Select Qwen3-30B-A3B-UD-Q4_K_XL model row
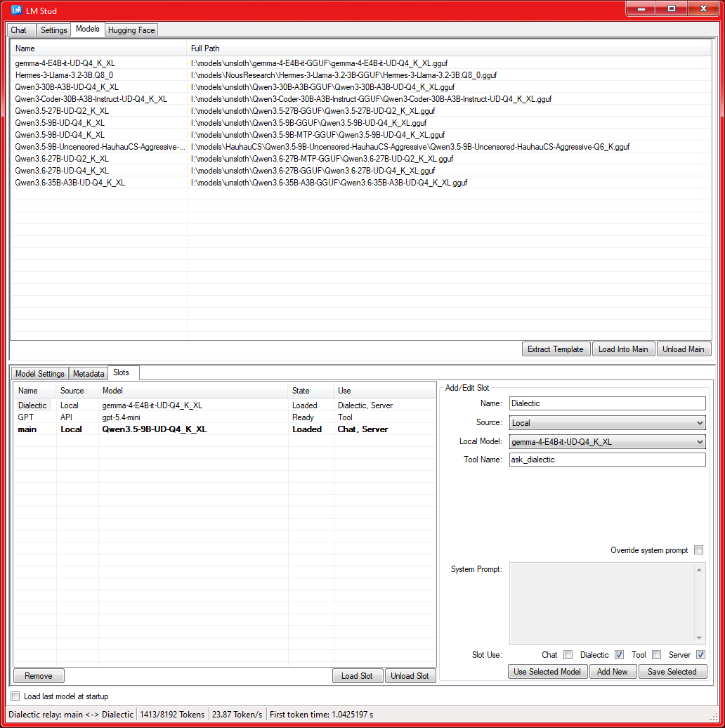The height and width of the screenshot is (728, 725). 361,87
